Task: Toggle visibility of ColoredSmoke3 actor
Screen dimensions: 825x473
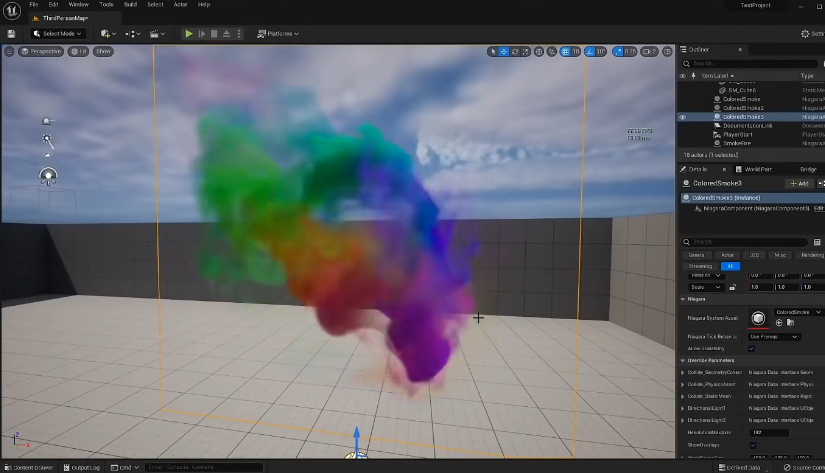Action: tap(682, 117)
